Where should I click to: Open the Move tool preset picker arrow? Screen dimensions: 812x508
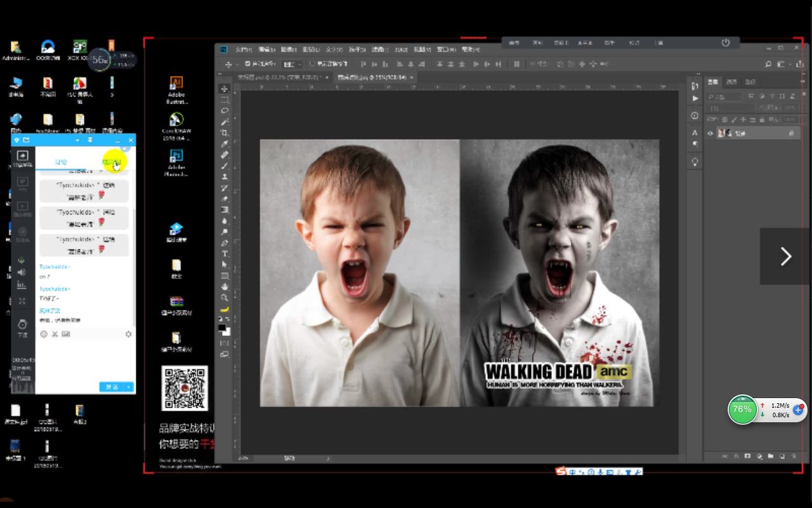[237, 63]
